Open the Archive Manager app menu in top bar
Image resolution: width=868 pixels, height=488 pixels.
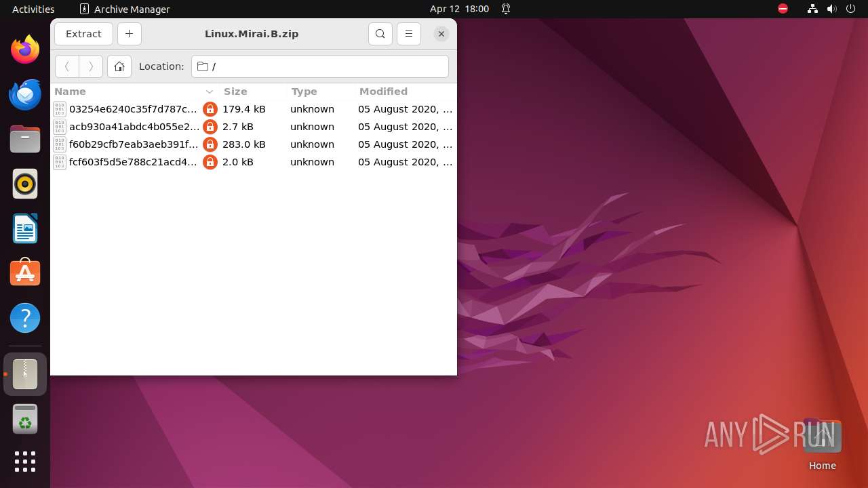pyautogui.click(x=125, y=9)
